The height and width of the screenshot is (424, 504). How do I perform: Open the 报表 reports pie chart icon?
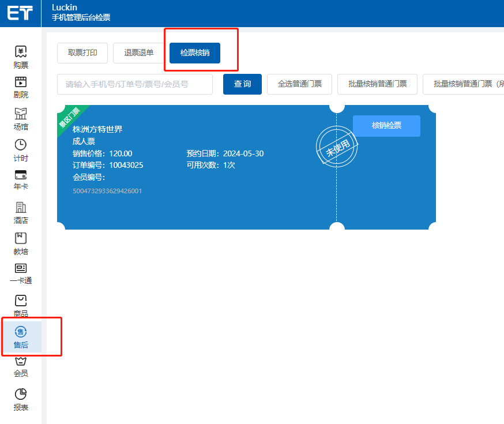(21, 394)
